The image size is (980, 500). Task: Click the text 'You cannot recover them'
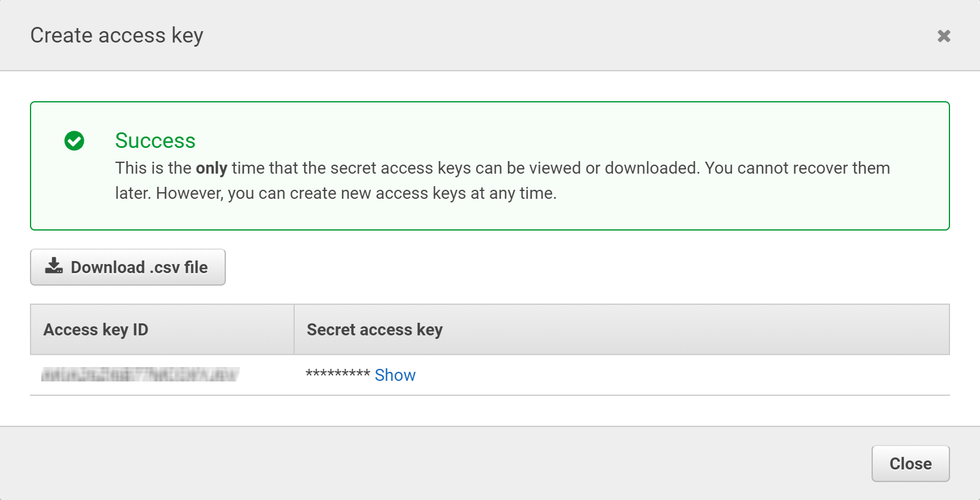point(797,168)
